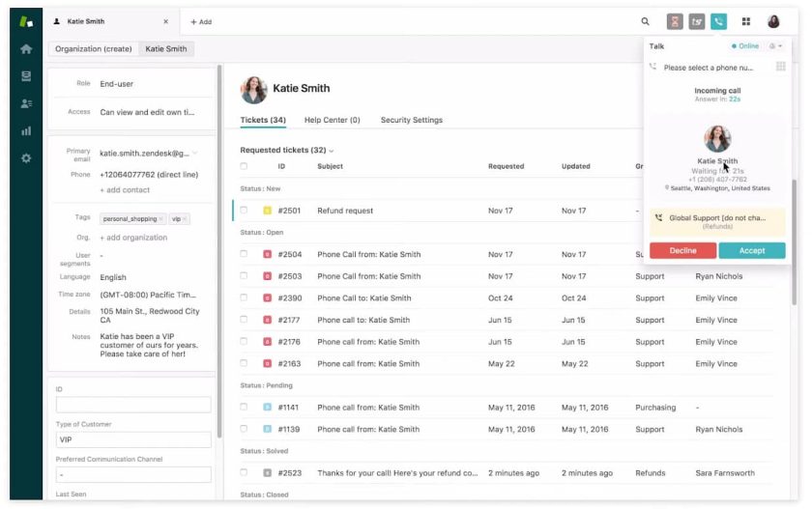Select checkbox for ticket #1141
The height and width of the screenshot is (509, 812).
(244, 407)
